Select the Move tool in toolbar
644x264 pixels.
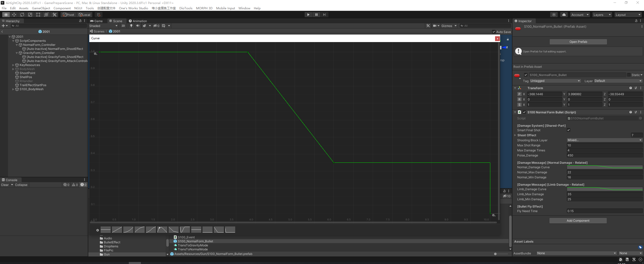pyautogui.click(x=14, y=15)
